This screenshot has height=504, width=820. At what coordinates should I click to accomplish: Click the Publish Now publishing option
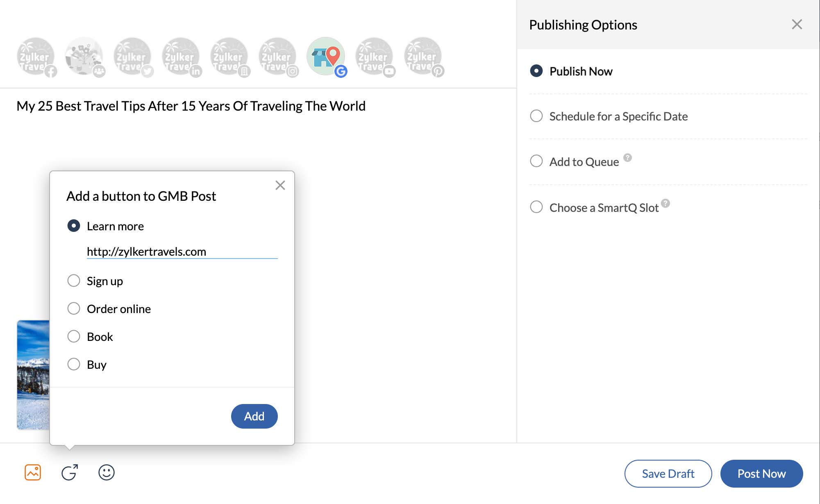pyautogui.click(x=536, y=70)
